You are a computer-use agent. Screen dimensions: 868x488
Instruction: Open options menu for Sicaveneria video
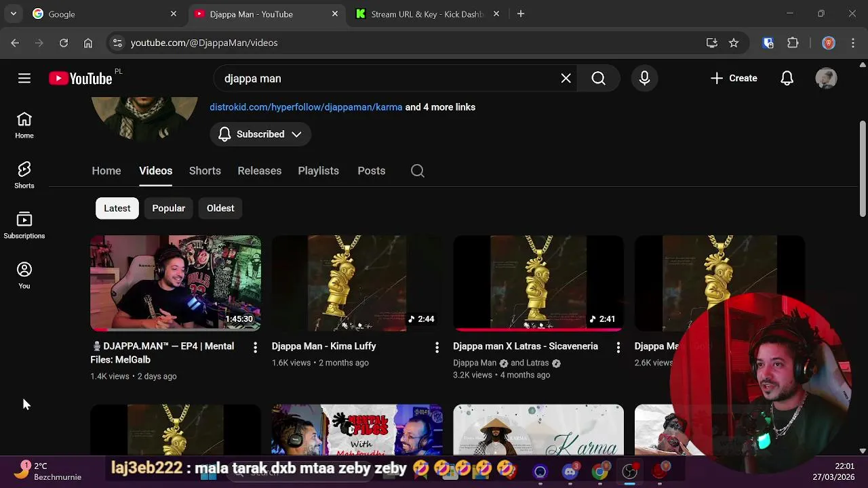(x=618, y=348)
